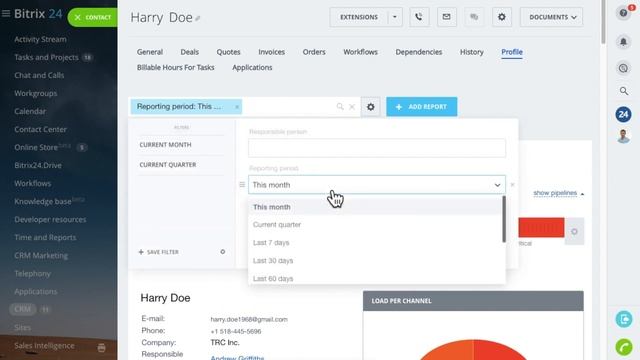Start a phone call icon
640x360 pixels.
[419, 17]
